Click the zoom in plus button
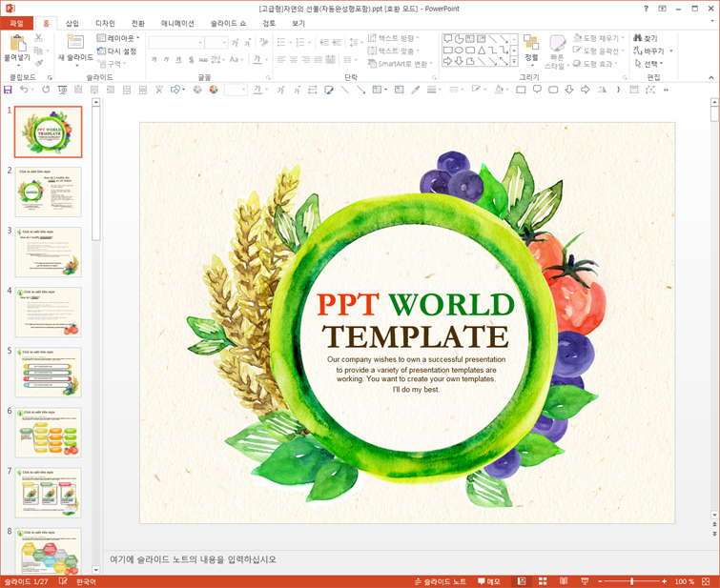The width and height of the screenshot is (720, 588). coord(664,581)
